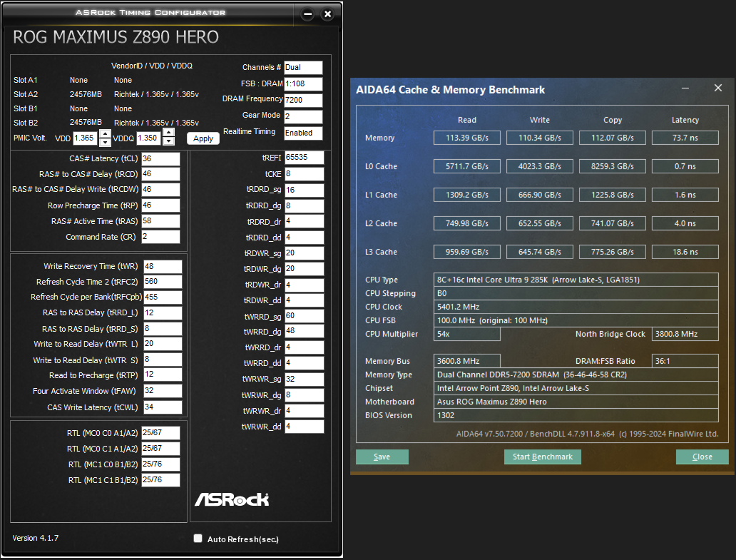This screenshot has width=736, height=560.
Task: Click the CPU Type field in AIDA64
Action: point(576,280)
